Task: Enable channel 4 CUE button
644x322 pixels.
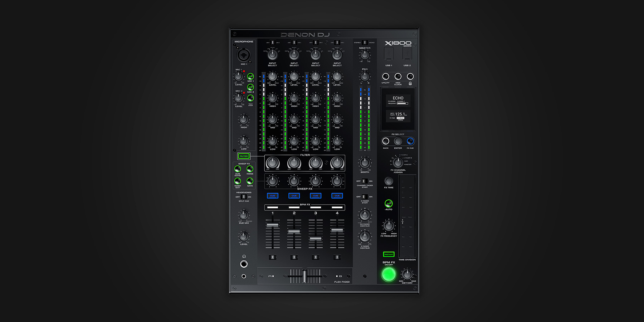Action: pyautogui.click(x=337, y=196)
